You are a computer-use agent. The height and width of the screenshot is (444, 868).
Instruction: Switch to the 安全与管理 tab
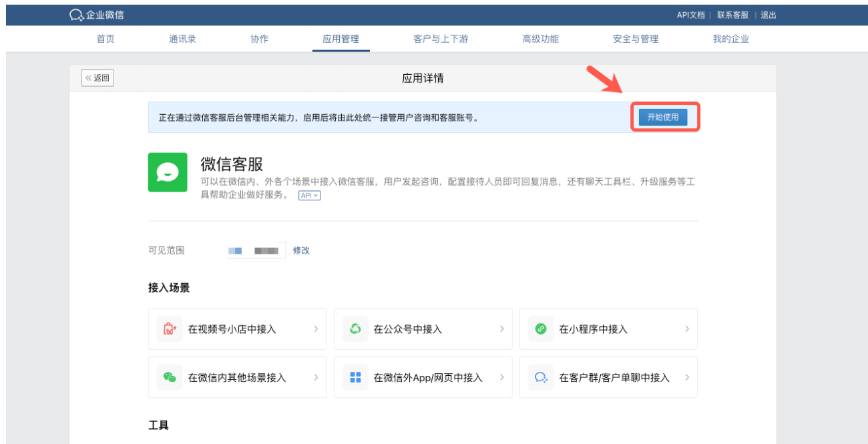pyautogui.click(x=636, y=39)
